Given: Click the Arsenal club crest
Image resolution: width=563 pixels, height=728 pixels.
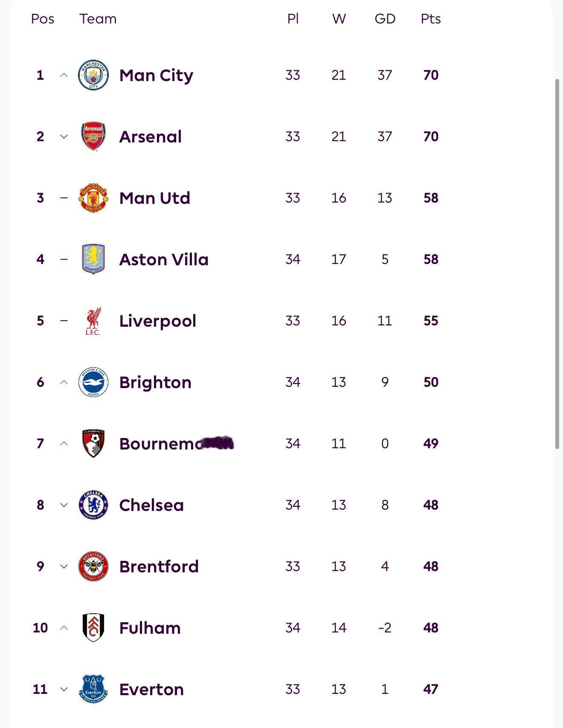Looking at the screenshot, I should [93, 136].
